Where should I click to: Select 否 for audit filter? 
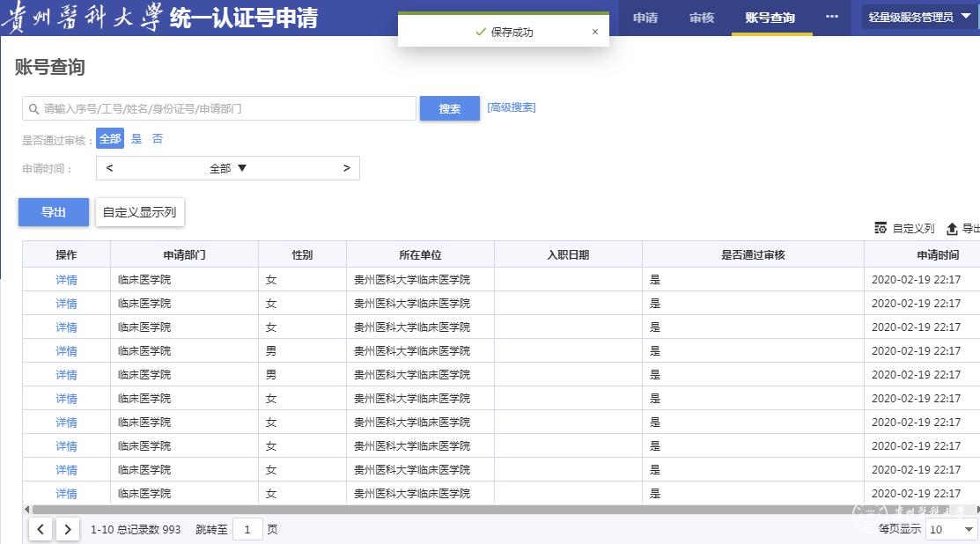tap(158, 139)
